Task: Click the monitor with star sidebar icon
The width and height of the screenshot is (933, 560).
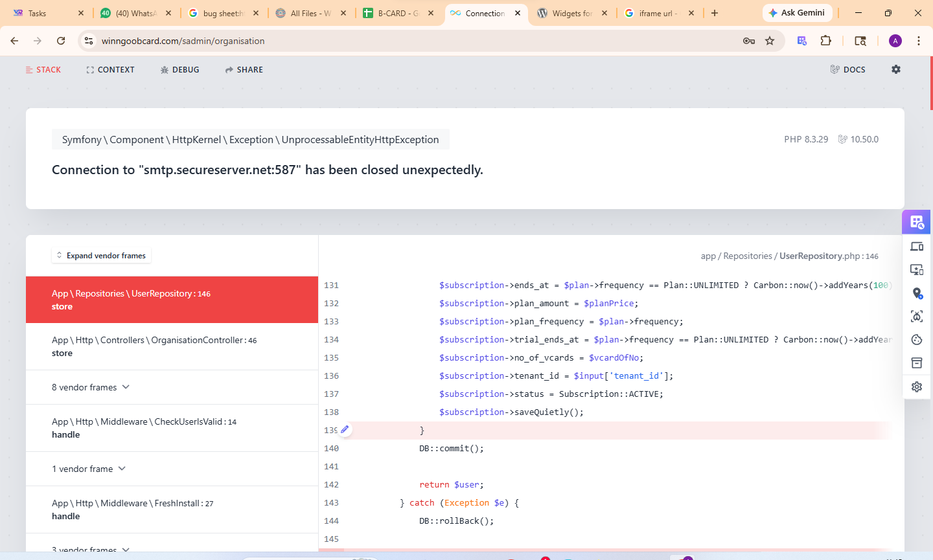Action: pos(917,270)
